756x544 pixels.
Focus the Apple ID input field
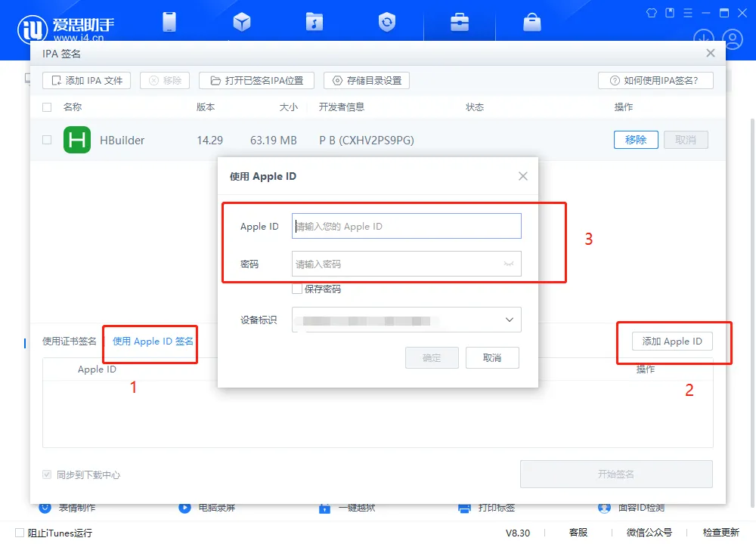click(407, 226)
